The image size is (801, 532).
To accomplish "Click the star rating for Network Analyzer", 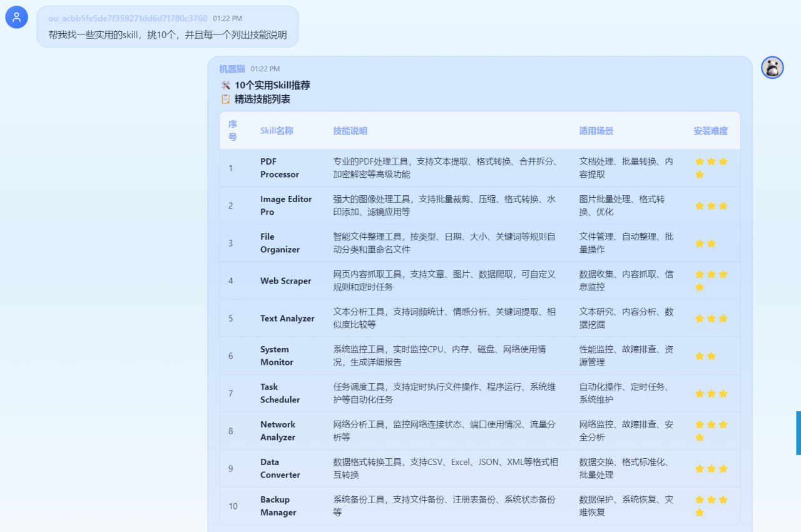I will tap(711, 431).
